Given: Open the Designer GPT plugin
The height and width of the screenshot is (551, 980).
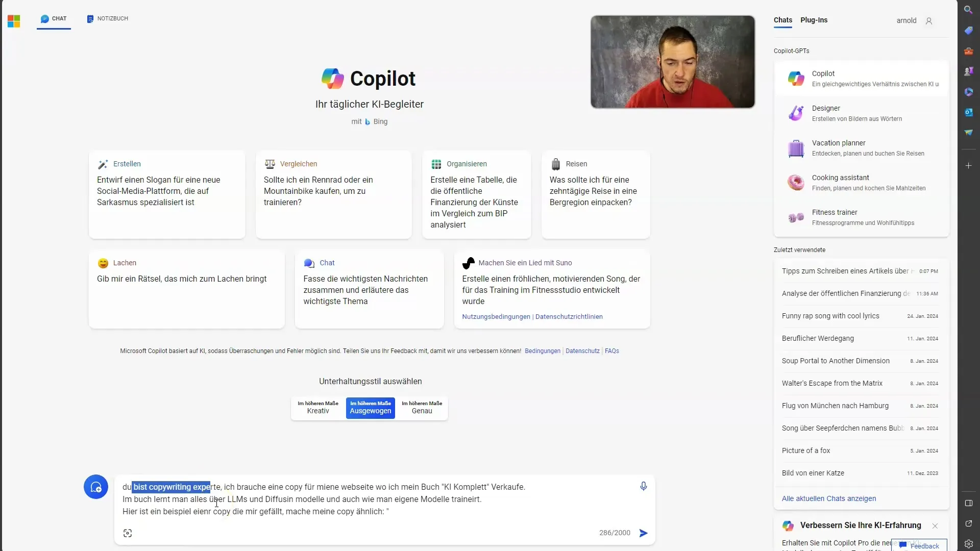Looking at the screenshot, I should [861, 113].
